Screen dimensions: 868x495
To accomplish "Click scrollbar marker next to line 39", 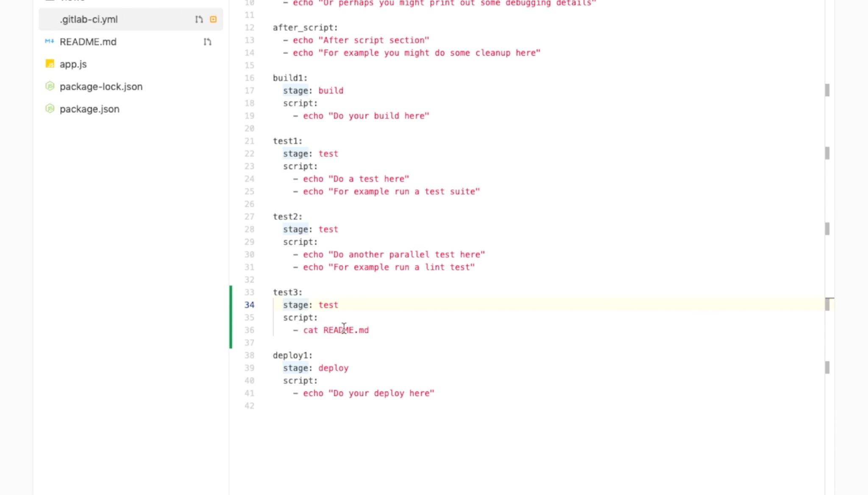I will point(827,368).
